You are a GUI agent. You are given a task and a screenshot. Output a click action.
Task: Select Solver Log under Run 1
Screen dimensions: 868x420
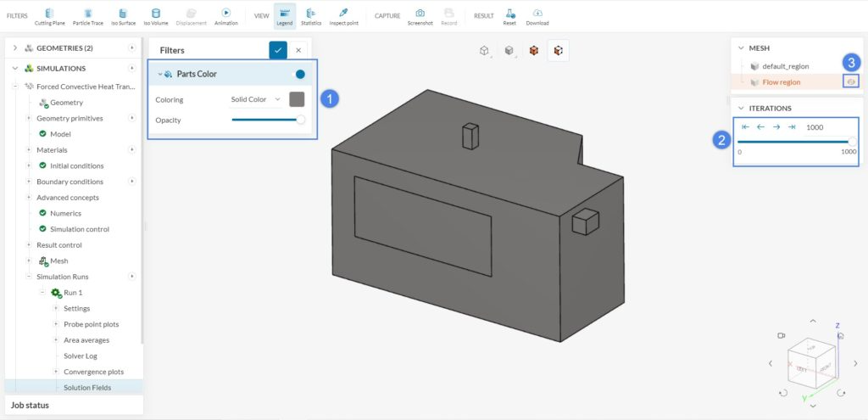[x=81, y=356]
